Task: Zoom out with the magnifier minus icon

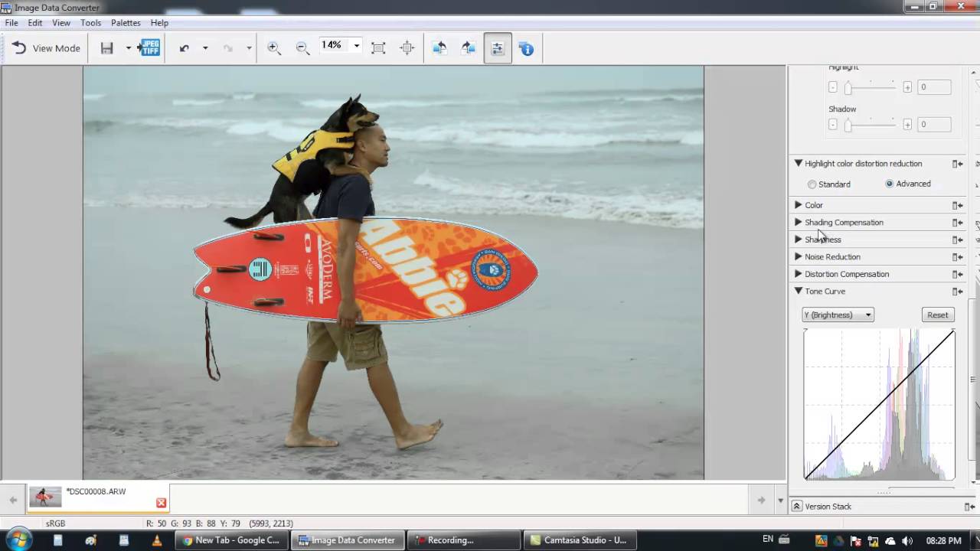Action: point(302,48)
